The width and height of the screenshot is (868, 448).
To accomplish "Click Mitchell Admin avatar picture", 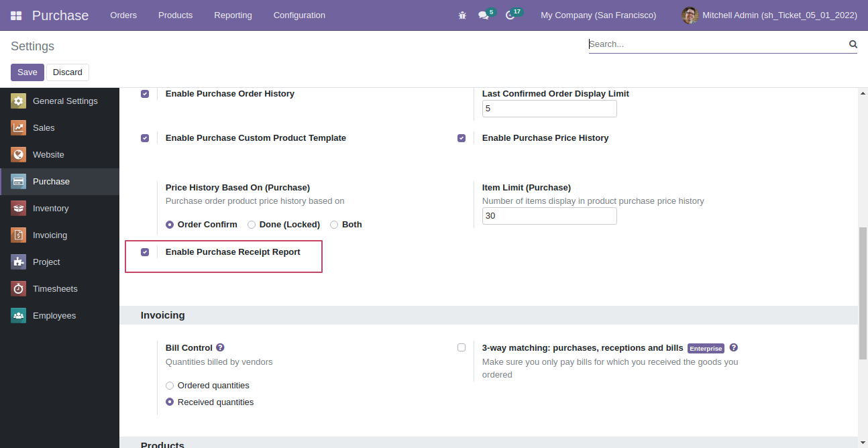I will point(690,15).
